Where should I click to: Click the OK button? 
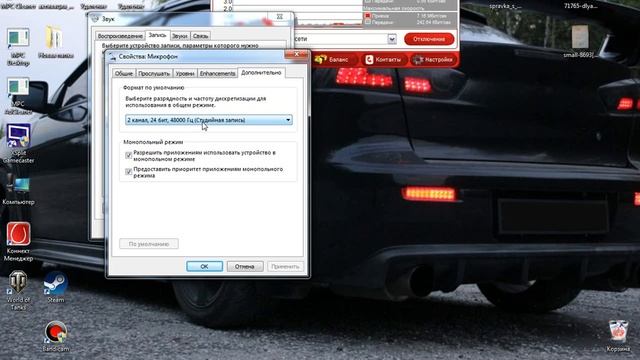tap(204, 266)
